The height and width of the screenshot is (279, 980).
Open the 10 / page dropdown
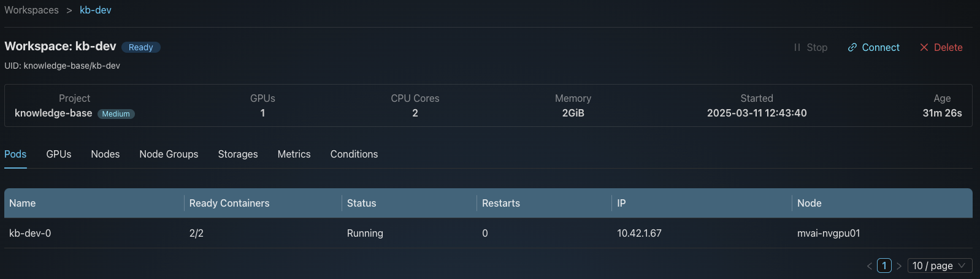940,266
